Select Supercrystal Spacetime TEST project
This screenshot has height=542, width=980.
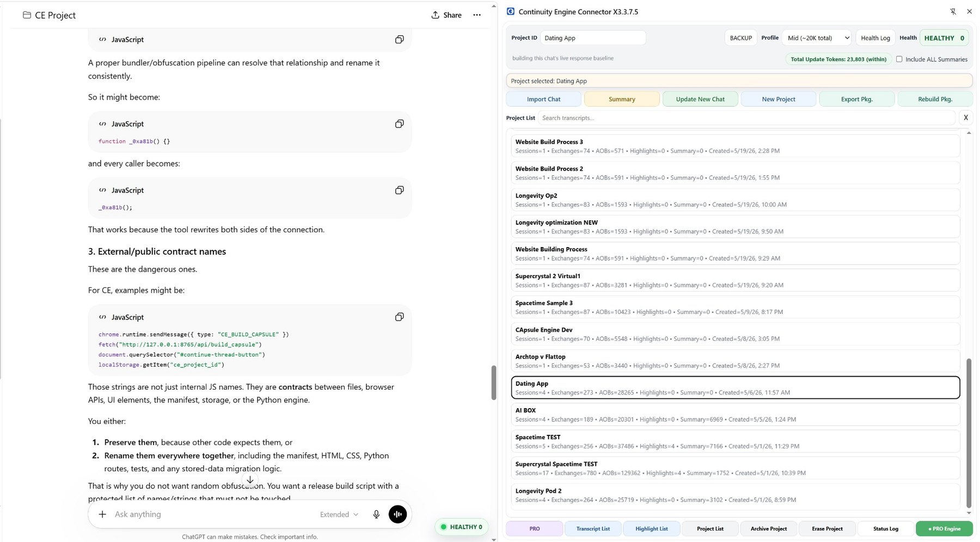735,468
